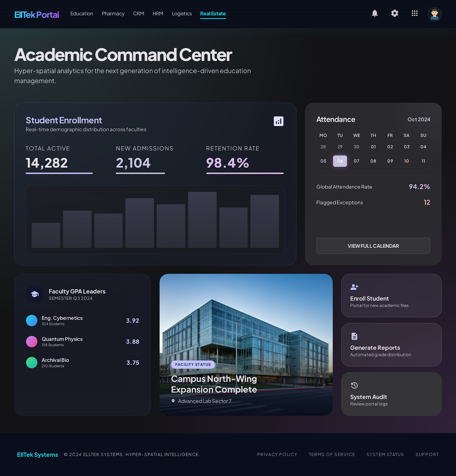Image resolution: width=456 pixels, height=476 pixels.
Task: Click the graduation cap icon
Action: [x=34, y=294]
